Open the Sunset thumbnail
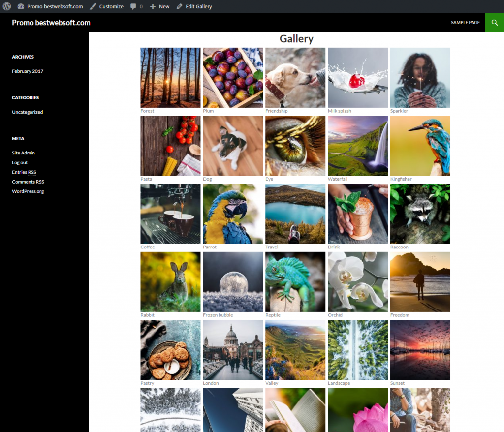The image size is (504, 432). (420, 350)
